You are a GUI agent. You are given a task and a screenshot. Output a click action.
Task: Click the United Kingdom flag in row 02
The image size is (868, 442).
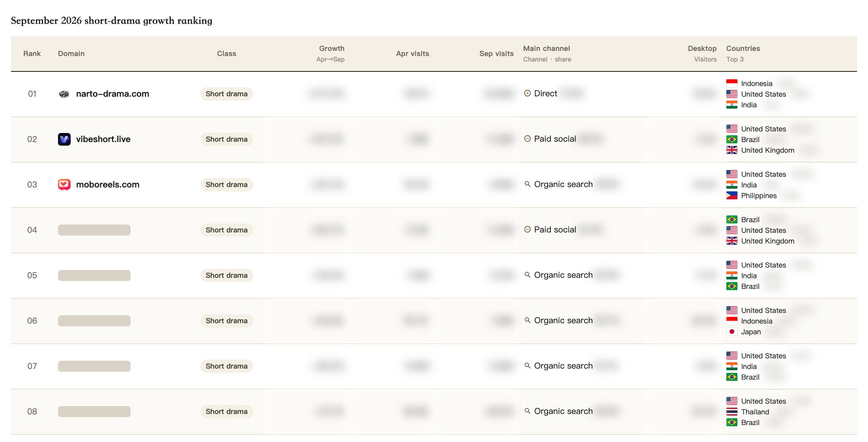tap(732, 150)
